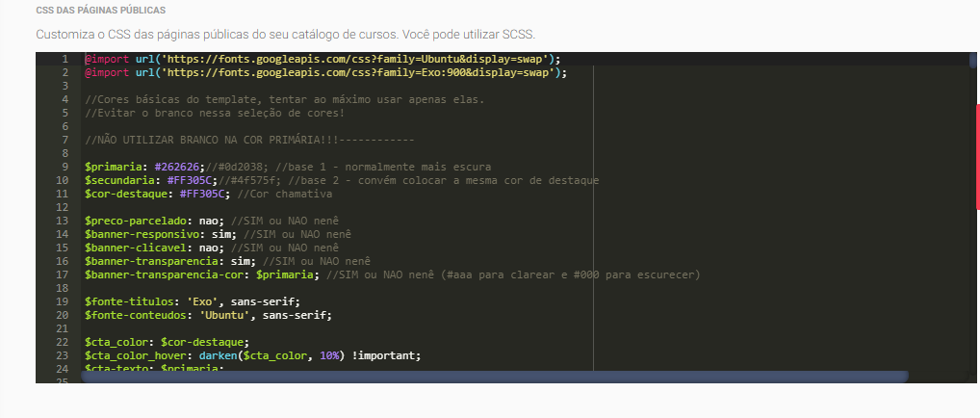
Task: Click the #262626 color value
Action: coord(177,167)
